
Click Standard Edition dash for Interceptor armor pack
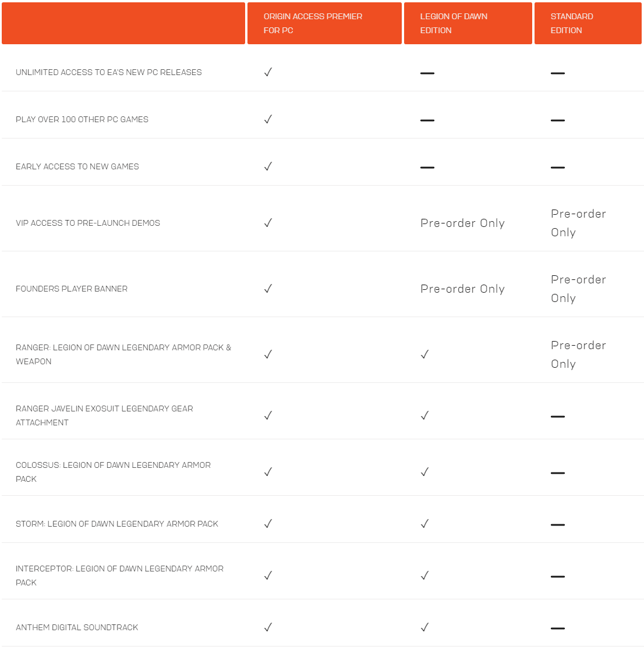point(558,576)
